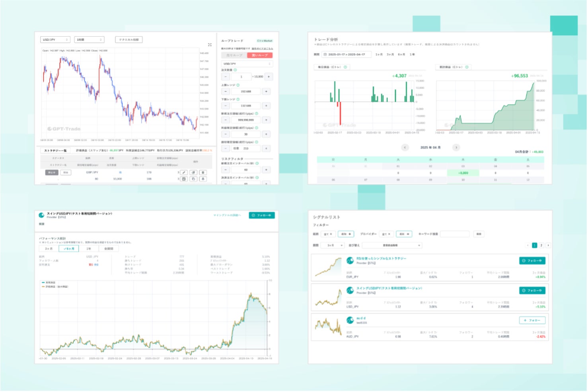Open the 上限レンジ help icon
This screenshot has height=392, width=588.
[x=238, y=85]
